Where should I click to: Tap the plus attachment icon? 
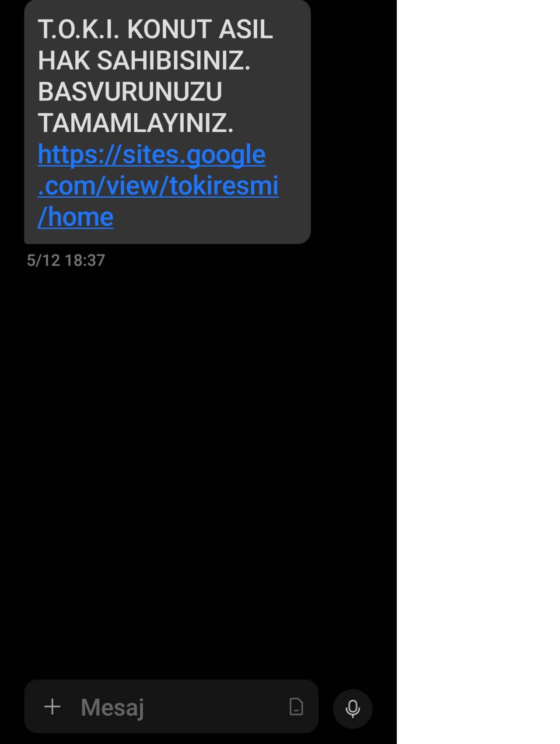[x=52, y=706]
